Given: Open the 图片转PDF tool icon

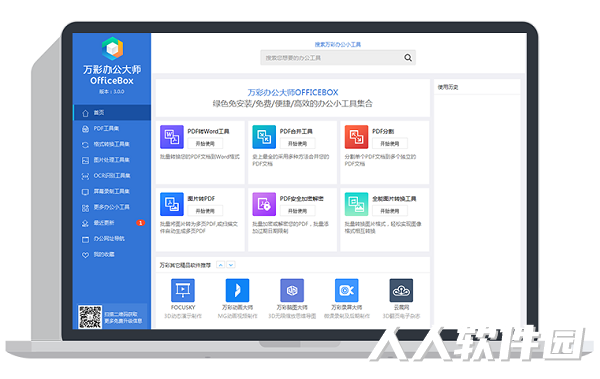Looking at the screenshot, I should click(172, 204).
